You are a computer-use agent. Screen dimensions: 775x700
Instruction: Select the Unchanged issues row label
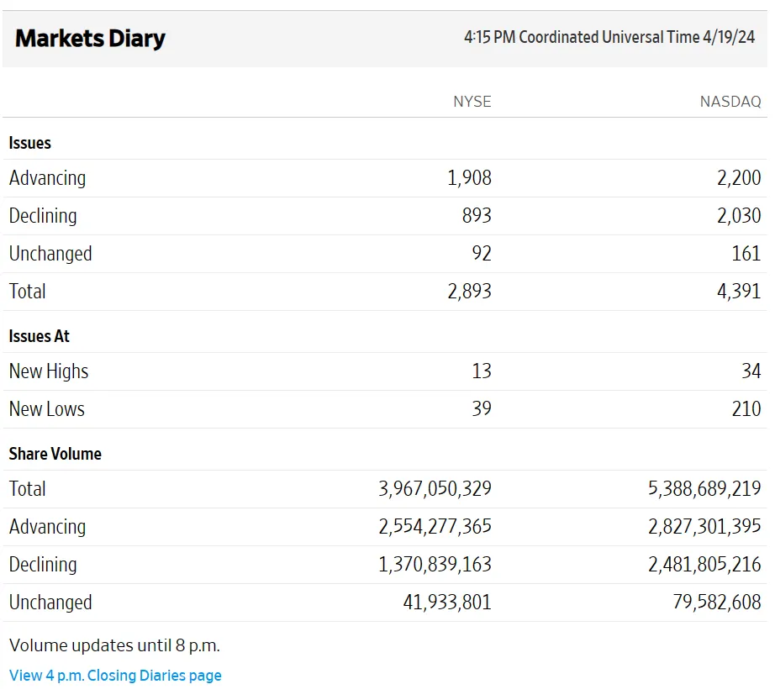[x=50, y=253]
